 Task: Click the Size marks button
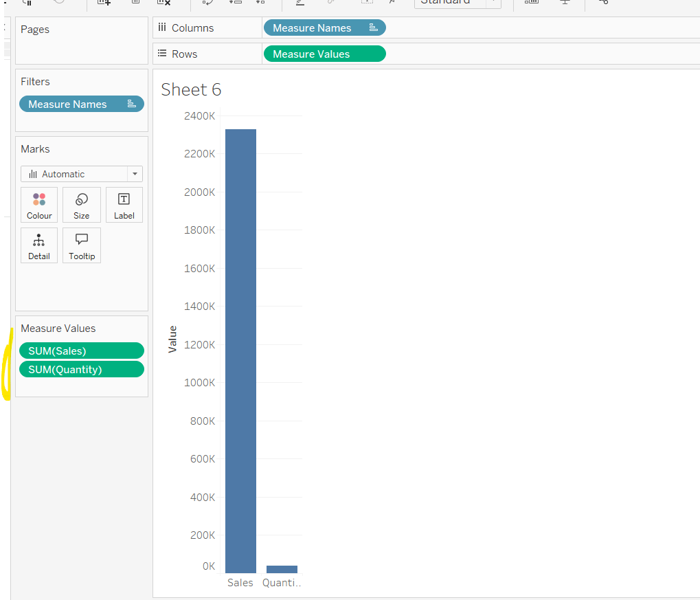(81, 205)
